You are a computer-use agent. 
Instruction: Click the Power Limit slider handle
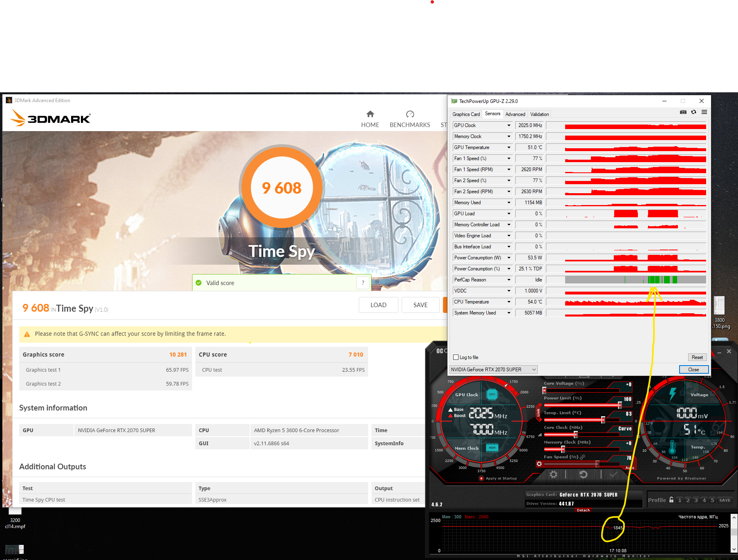pyautogui.click(x=620, y=405)
